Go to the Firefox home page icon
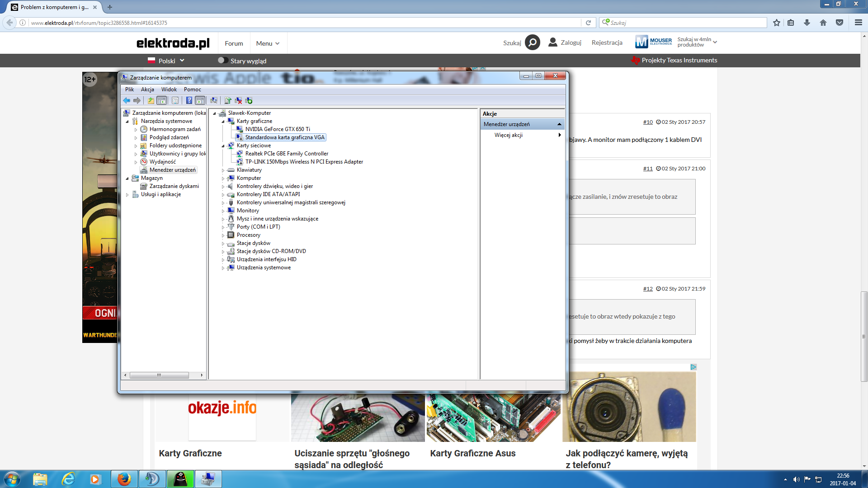The image size is (868, 488). (823, 23)
